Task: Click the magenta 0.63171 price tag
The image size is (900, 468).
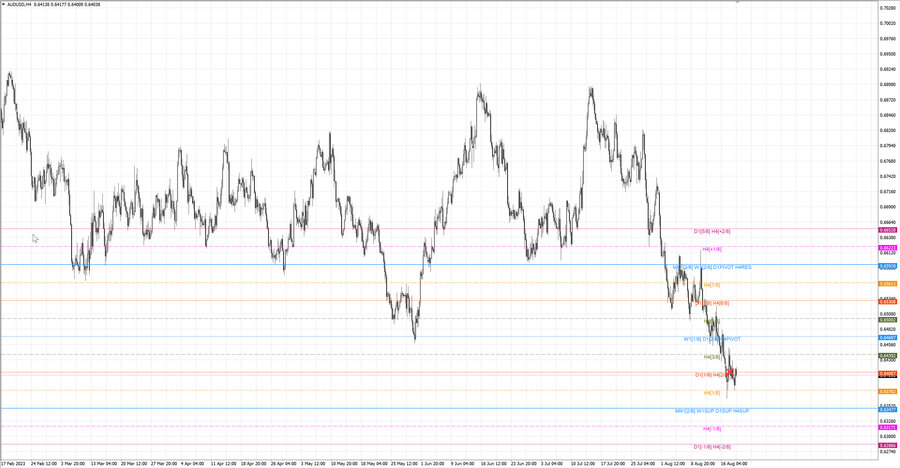Action: pos(888,427)
